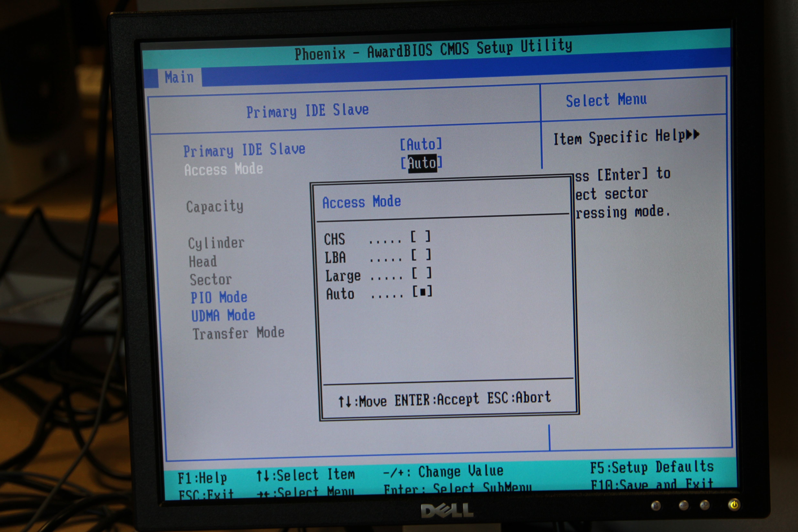Select the Main menu tab
This screenshot has width=798, height=532.
tap(179, 77)
